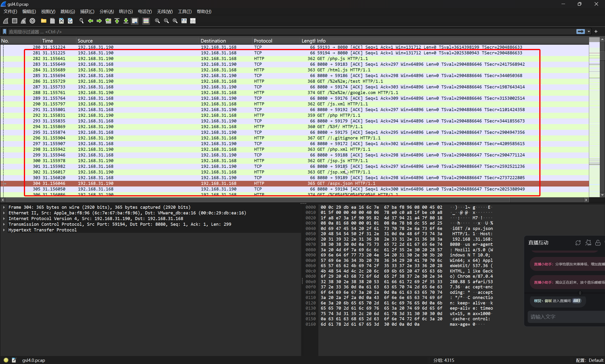605x364 pixels.
Task: Start capturing packets with shark fin icon
Action: click(x=6, y=21)
